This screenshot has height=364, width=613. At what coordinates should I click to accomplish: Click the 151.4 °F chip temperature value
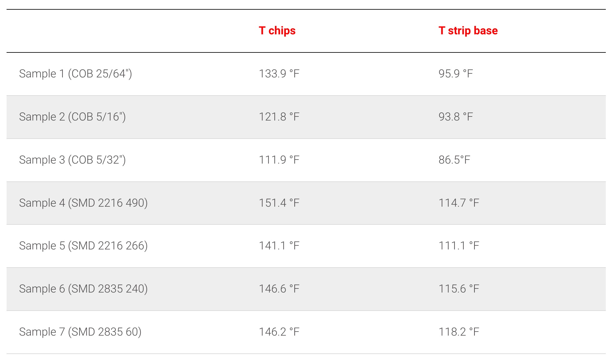pyautogui.click(x=279, y=203)
